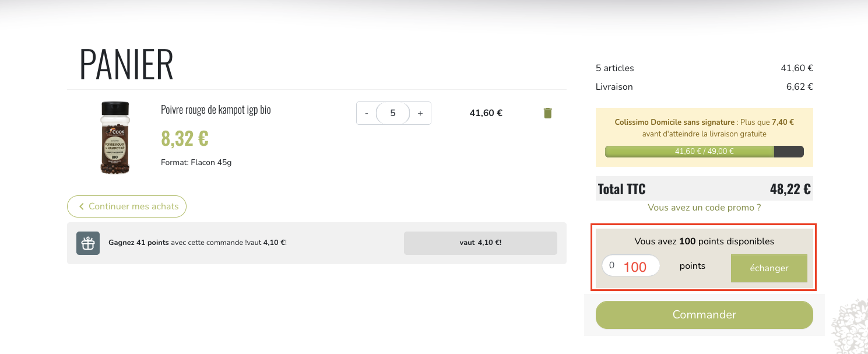Delete the Poivre rouge item with trash icon
The image size is (868, 354).
click(x=547, y=113)
